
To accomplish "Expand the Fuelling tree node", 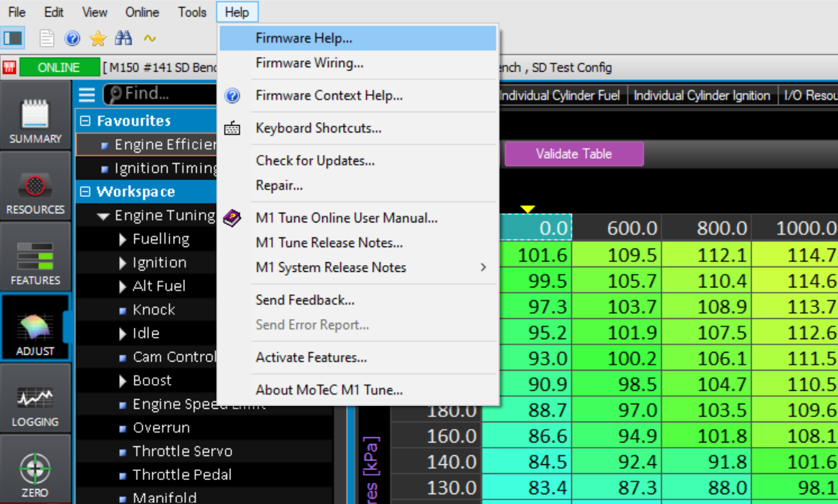I will tap(123, 240).
